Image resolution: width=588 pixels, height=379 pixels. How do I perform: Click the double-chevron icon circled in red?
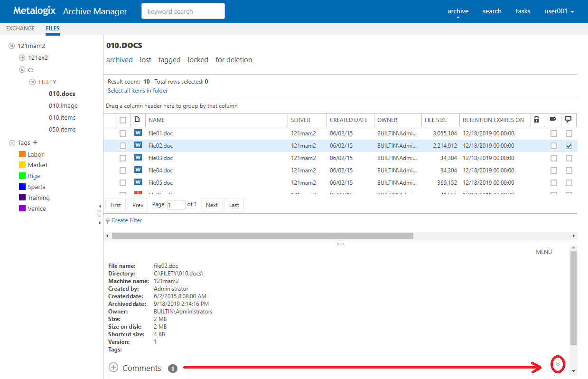click(558, 364)
